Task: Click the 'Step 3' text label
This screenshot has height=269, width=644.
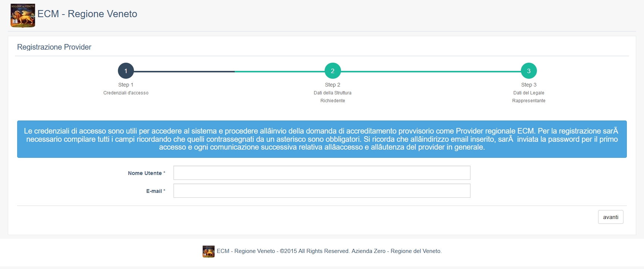Action: point(529,85)
